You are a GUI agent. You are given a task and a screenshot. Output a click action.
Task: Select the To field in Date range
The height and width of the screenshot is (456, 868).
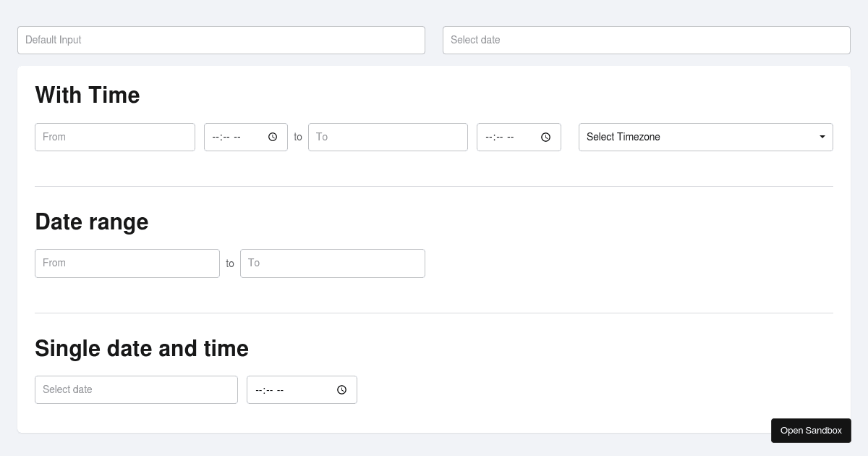click(x=332, y=263)
